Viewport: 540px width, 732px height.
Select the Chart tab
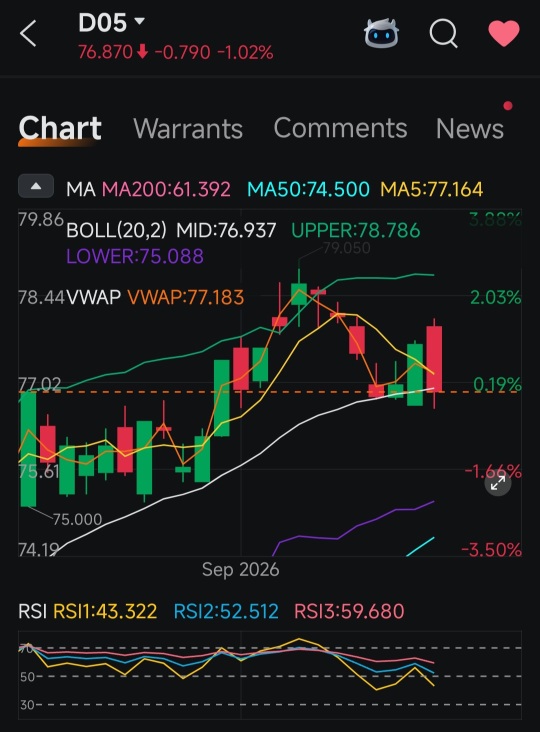pos(60,128)
